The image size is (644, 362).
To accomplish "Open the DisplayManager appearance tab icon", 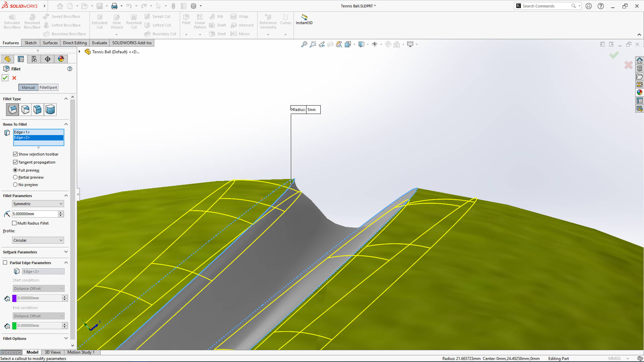I will tap(61, 59).
